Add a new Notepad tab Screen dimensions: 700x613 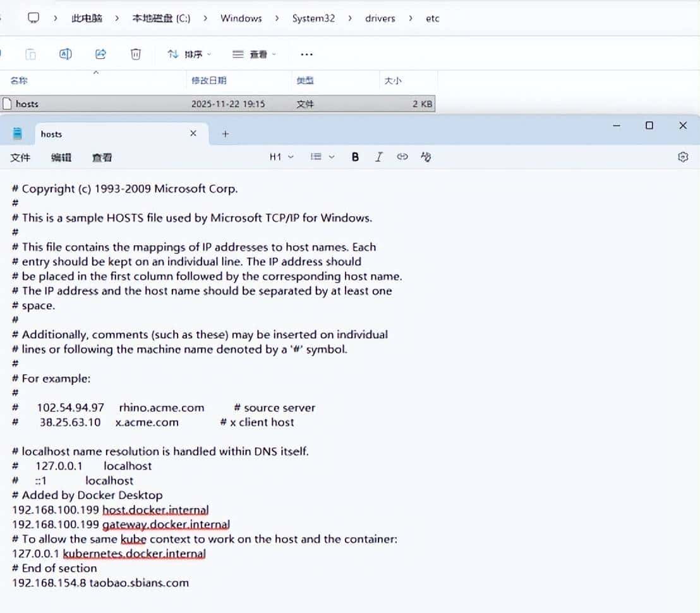point(226,133)
